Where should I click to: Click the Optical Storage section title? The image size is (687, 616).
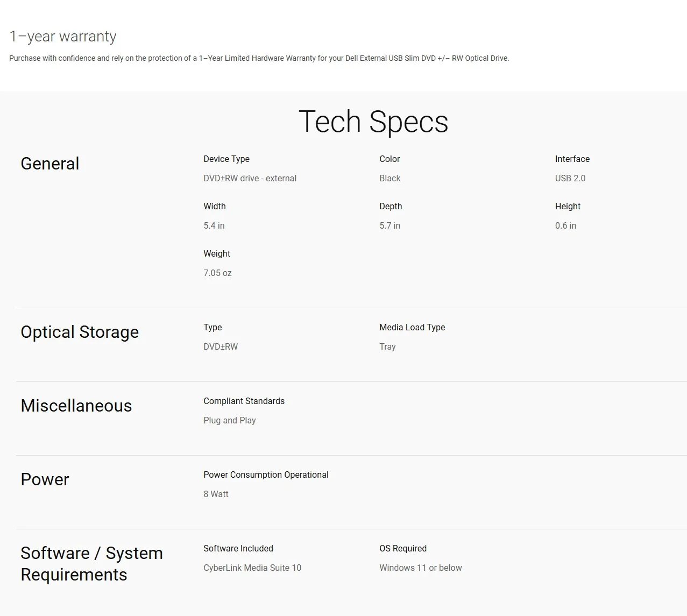(x=80, y=332)
